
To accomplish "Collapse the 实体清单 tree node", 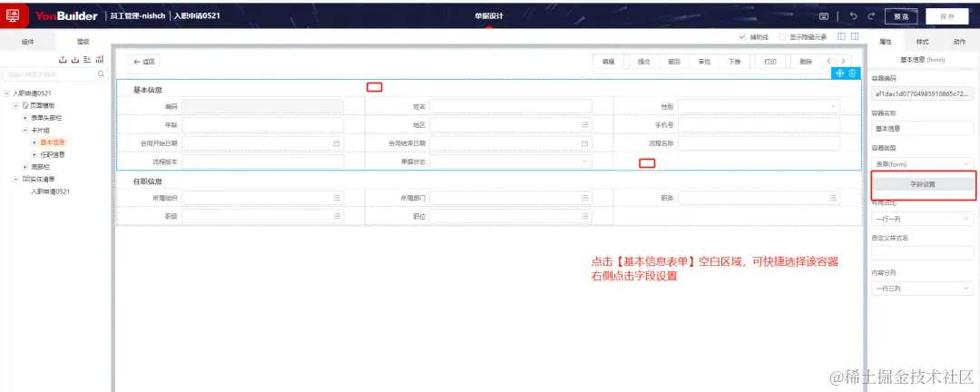I will coord(16,179).
